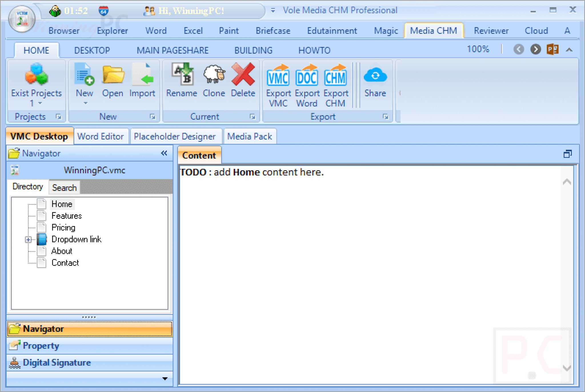This screenshot has width=585, height=392.
Task: Open the Exist Projects gallery
Action: 36,85
